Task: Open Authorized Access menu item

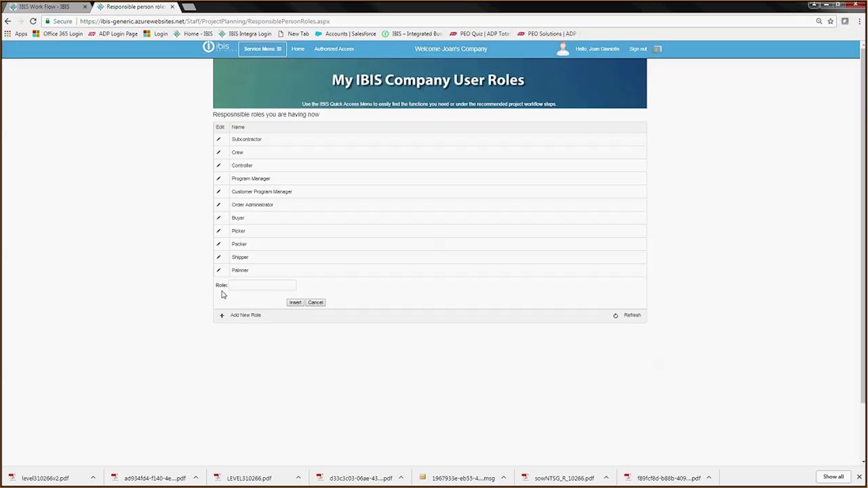Action: [334, 49]
